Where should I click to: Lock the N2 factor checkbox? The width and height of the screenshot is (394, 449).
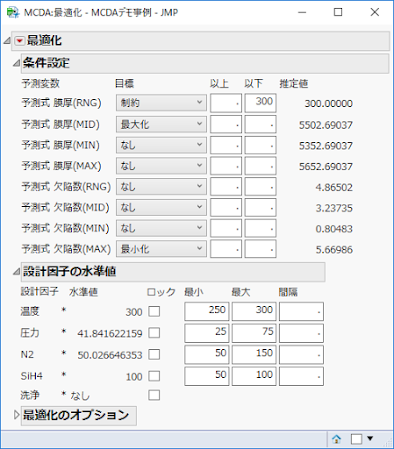point(154,354)
